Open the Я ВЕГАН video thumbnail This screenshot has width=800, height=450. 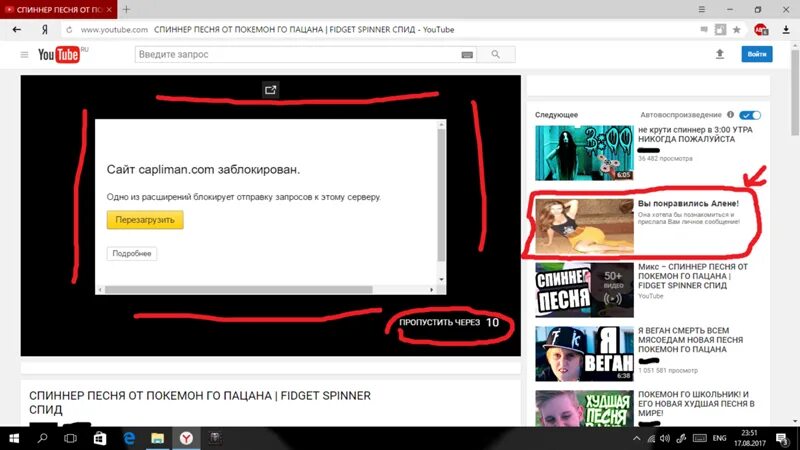584,354
